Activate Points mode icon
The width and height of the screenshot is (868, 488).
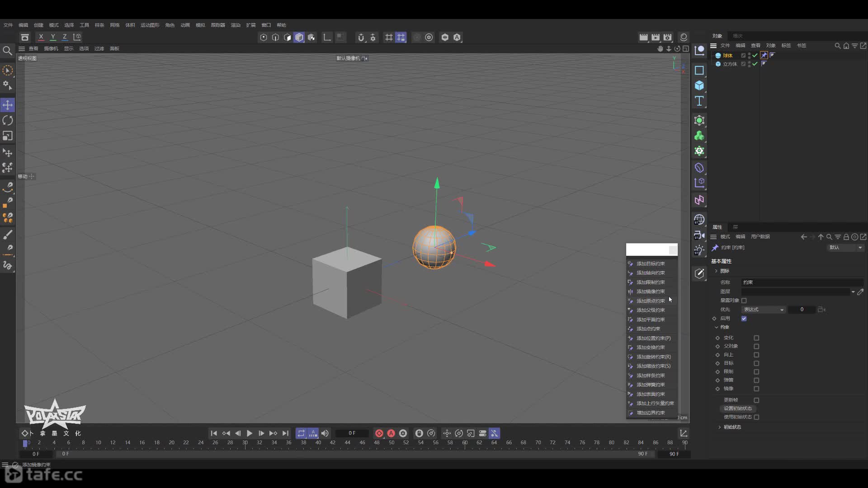click(264, 38)
